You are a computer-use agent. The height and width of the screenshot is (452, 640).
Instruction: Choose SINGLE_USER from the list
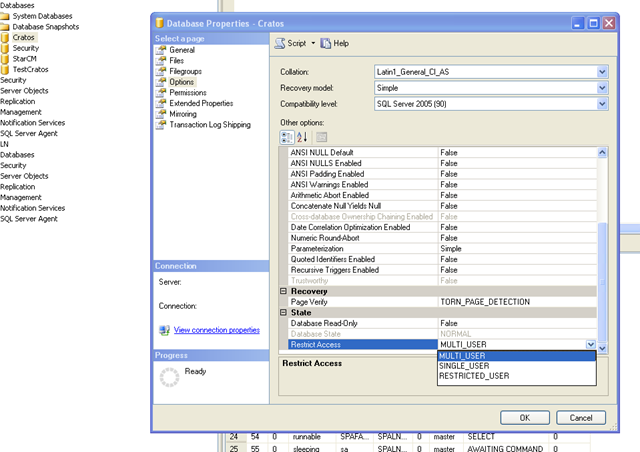516,366
